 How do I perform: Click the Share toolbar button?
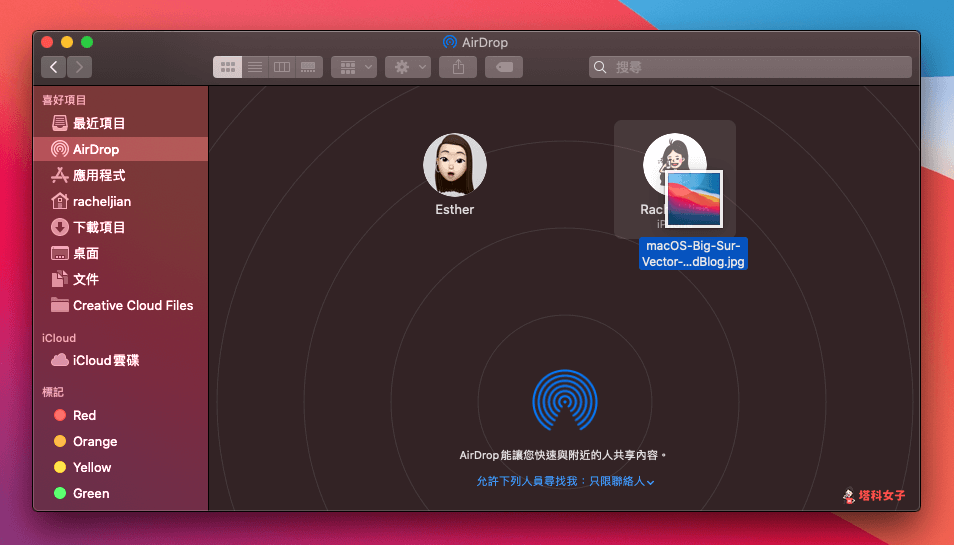pos(458,67)
